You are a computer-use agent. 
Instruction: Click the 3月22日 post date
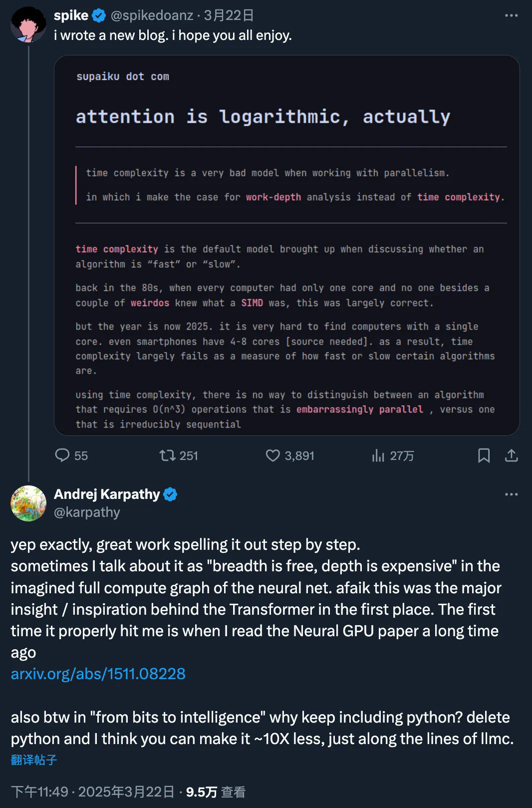(229, 15)
